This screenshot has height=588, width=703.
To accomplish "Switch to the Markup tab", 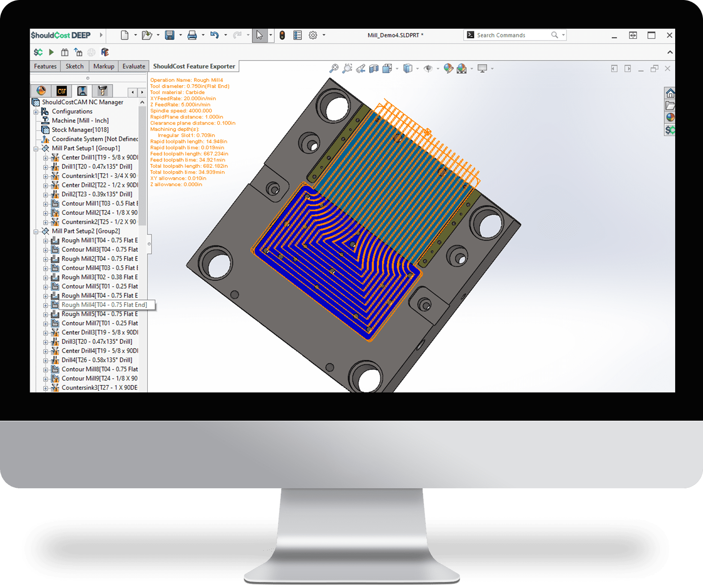I will (104, 66).
